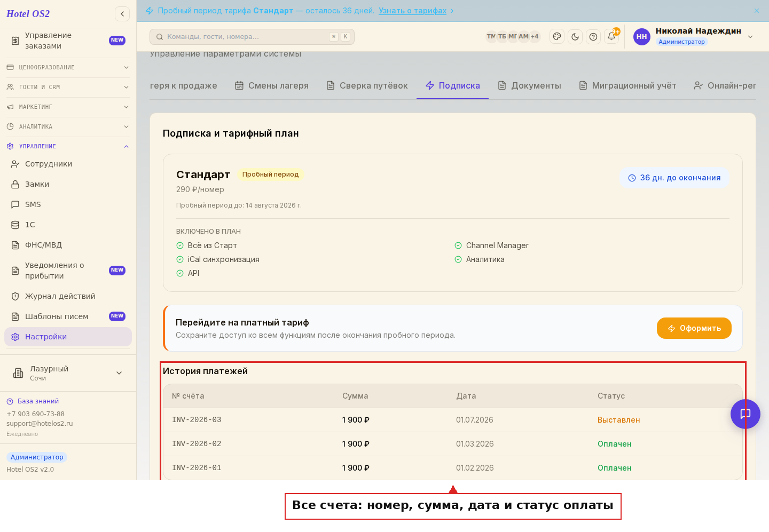769x532 pixels.
Task: Switch to the Сверка путёвок tab
Action: coord(367,85)
